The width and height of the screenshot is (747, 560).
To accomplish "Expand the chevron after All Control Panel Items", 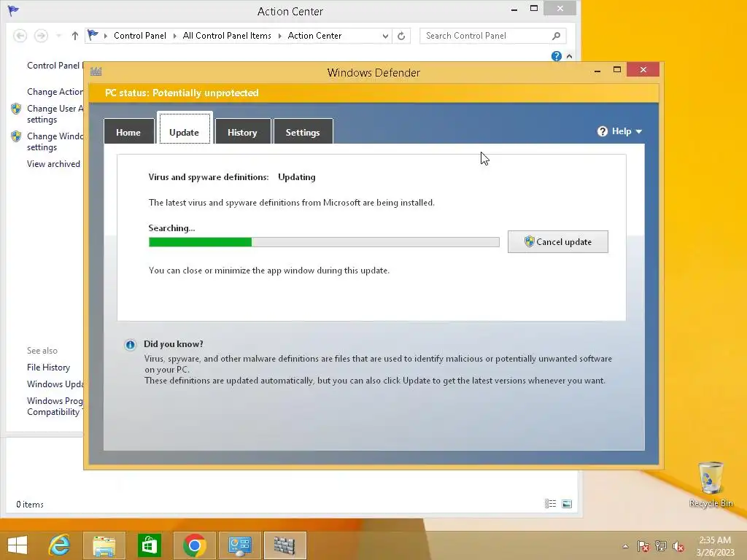I will coord(279,36).
